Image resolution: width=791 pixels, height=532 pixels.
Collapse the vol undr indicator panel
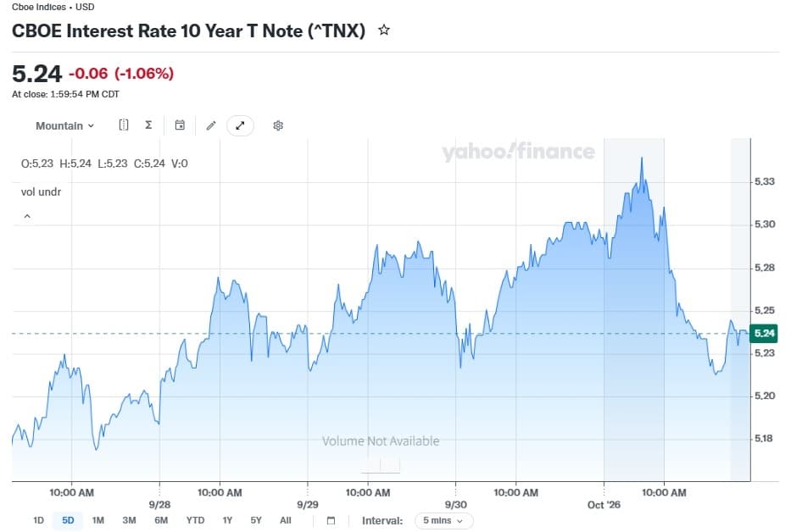27,216
